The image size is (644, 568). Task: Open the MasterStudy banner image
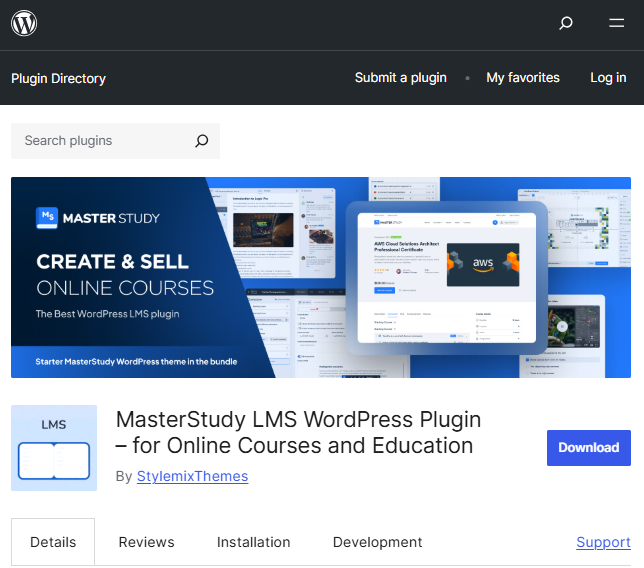click(321, 277)
